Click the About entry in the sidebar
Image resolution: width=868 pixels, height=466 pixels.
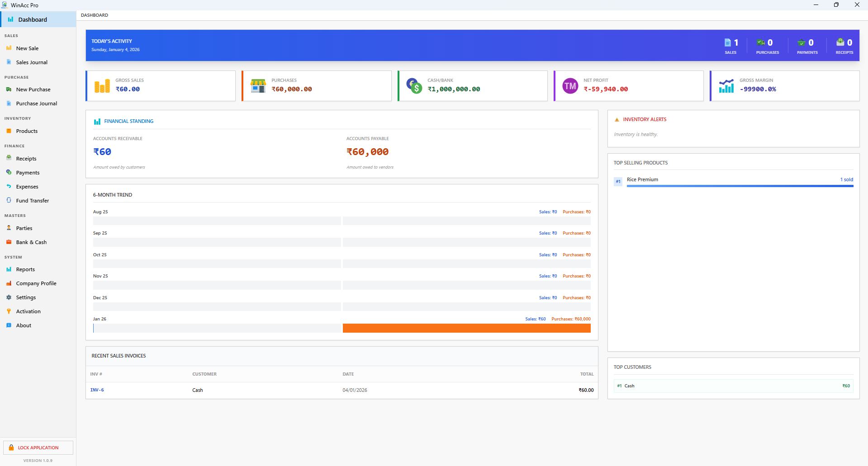[x=23, y=325]
